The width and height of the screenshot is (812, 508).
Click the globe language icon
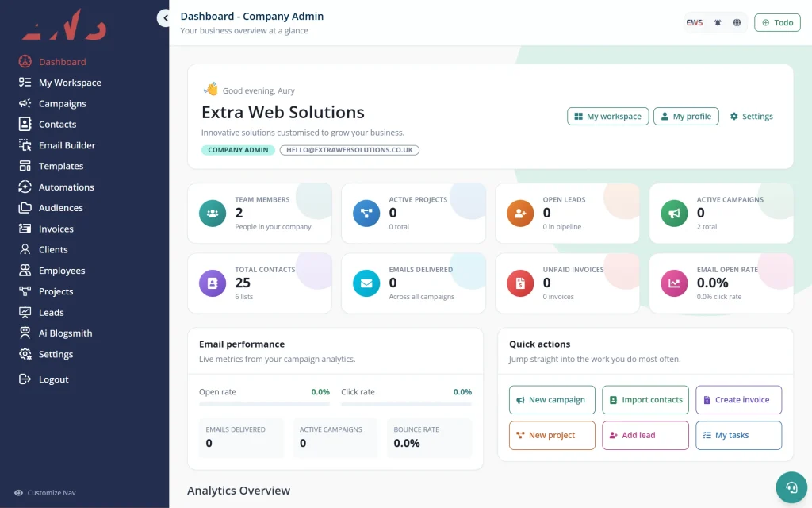pos(737,23)
